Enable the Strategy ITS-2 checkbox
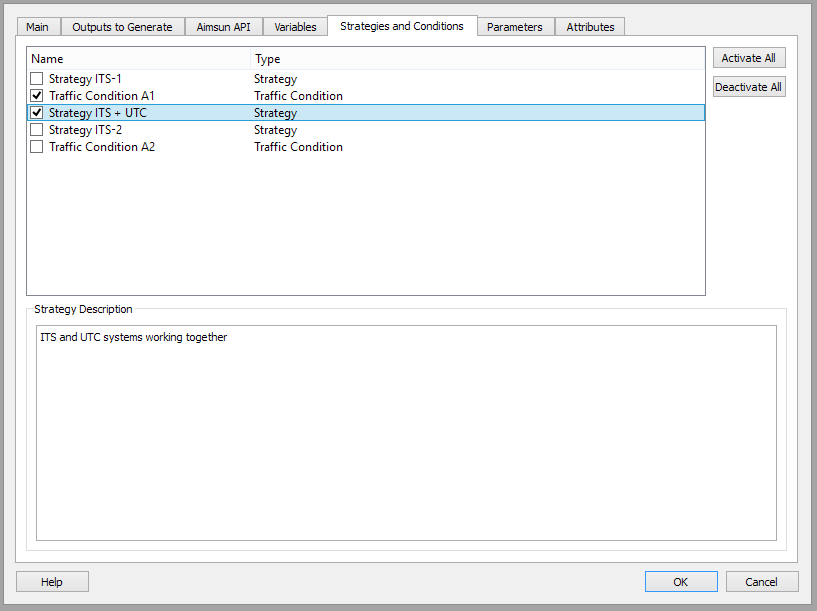817x611 pixels. (37, 130)
